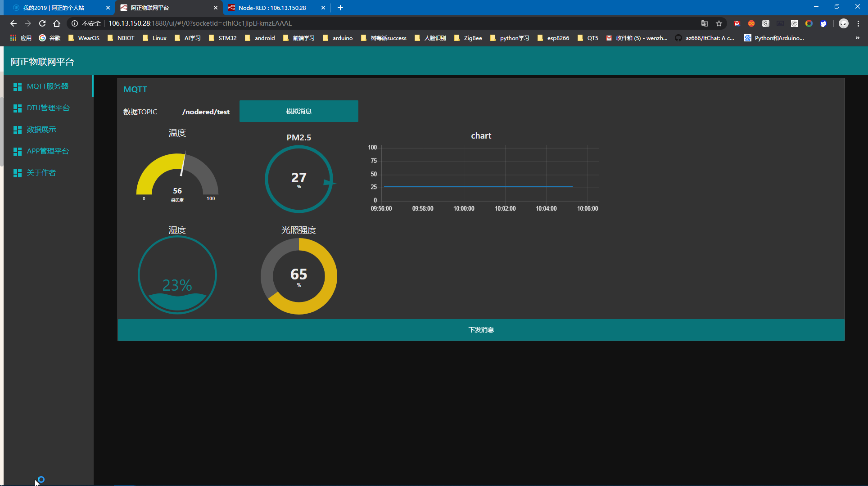868x486 pixels.
Task: Click the 下发消息 button
Action: pos(481,330)
